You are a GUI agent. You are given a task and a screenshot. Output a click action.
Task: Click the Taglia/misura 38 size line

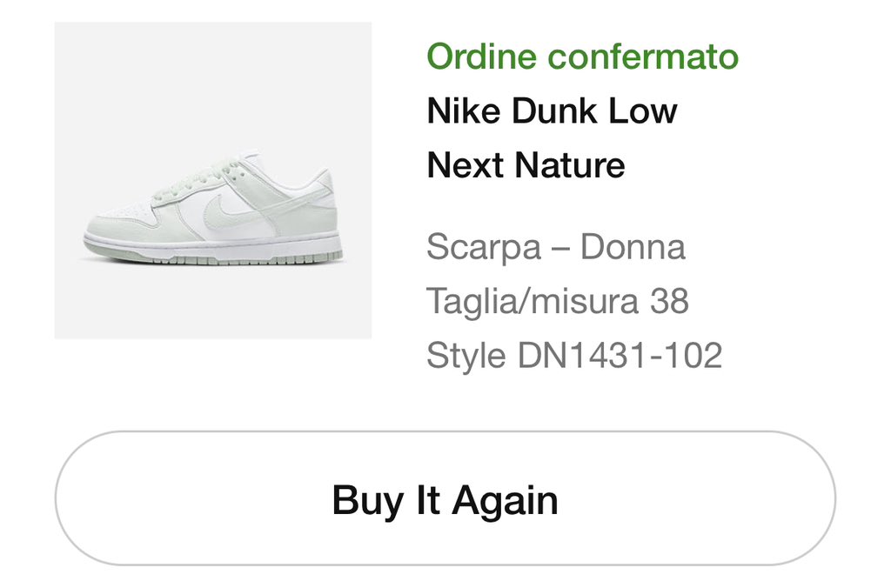558,301
